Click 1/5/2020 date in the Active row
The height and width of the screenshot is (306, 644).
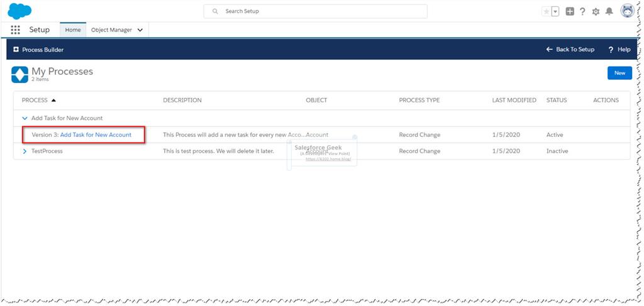(506, 134)
